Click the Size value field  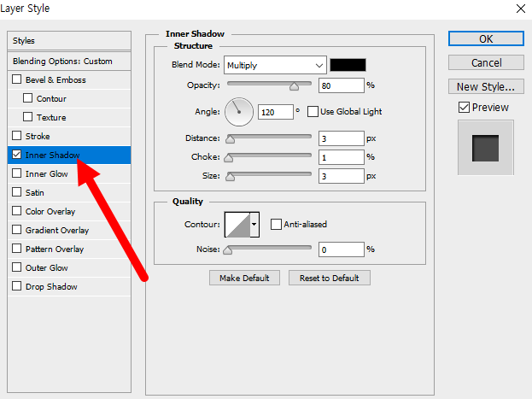[x=342, y=176]
